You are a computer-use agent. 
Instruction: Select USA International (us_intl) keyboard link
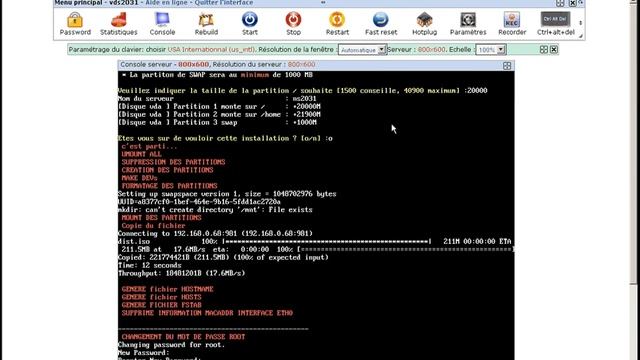[x=211, y=49]
